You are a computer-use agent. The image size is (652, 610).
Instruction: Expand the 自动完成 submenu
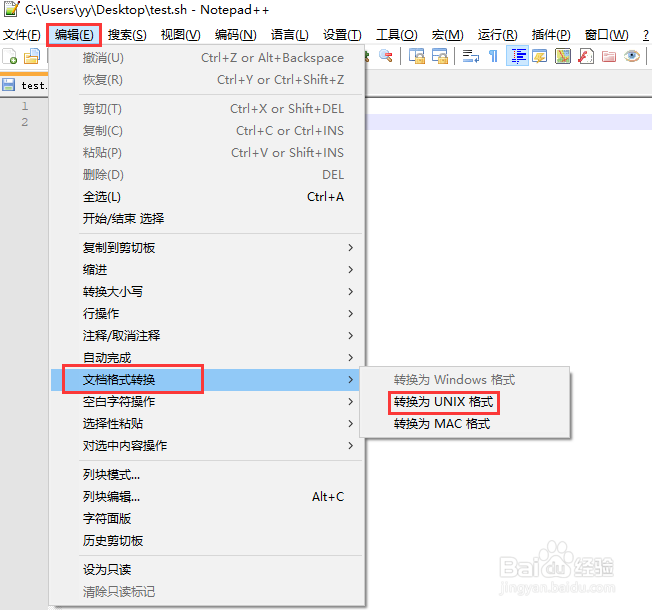click(208, 358)
